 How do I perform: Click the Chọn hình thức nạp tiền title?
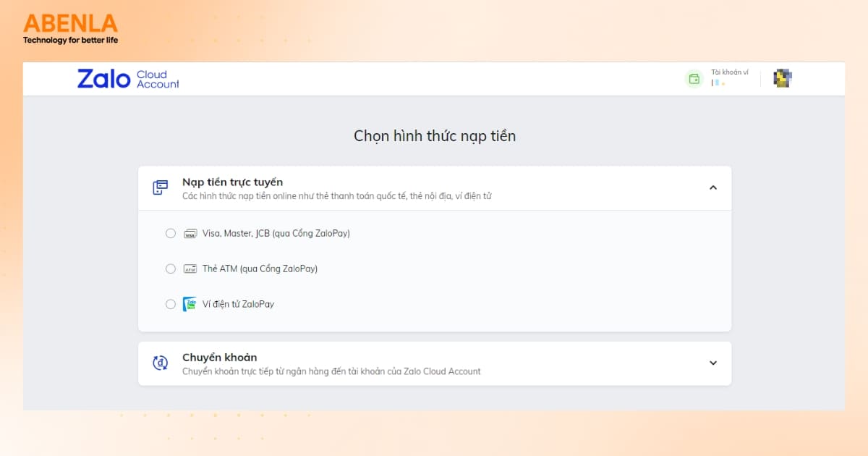click(x=435, y=136)
